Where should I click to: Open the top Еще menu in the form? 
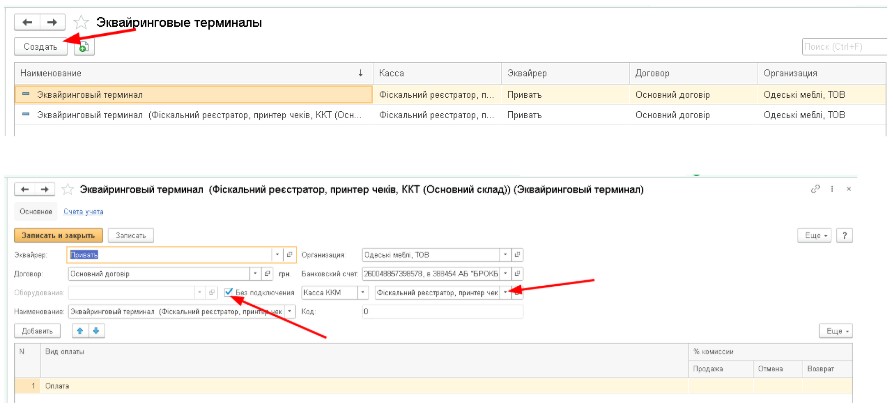click(x=813, y=235)
